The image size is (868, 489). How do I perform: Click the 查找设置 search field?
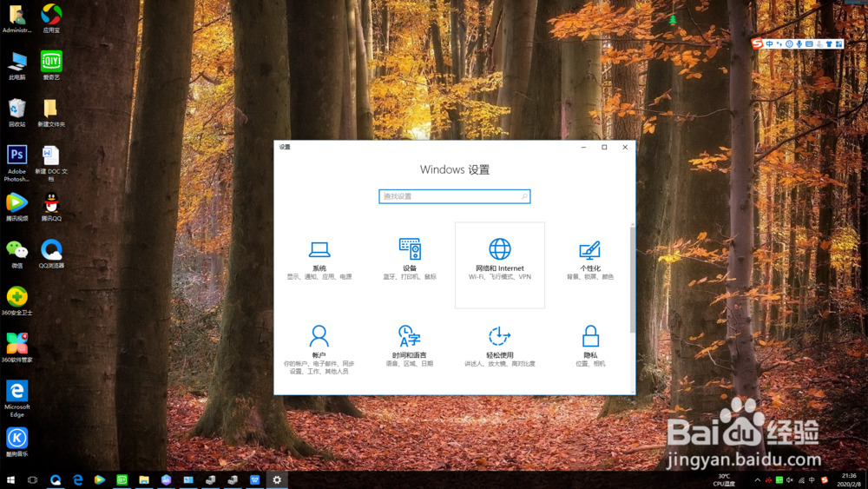coord(455,196)
